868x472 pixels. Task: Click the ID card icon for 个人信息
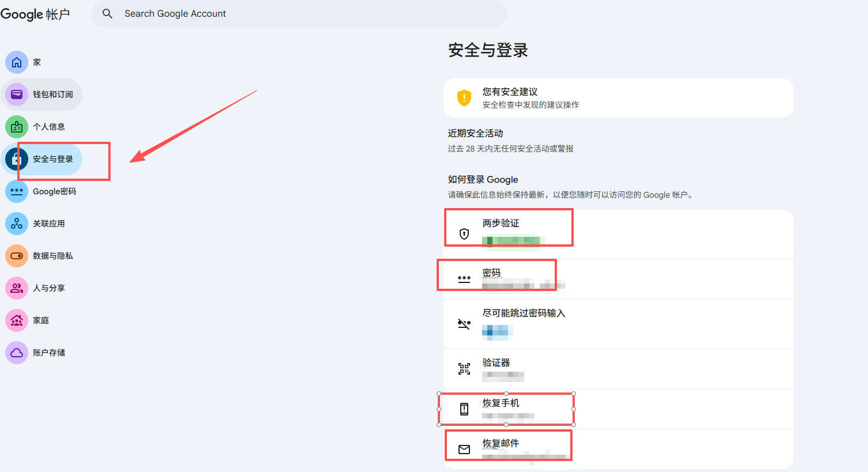(17, 127)
